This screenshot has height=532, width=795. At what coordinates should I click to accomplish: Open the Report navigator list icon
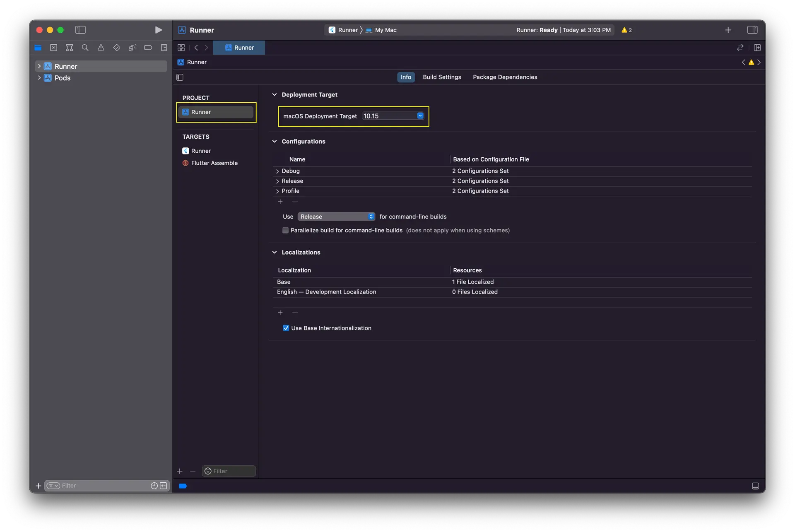click(x=164, y=48)
